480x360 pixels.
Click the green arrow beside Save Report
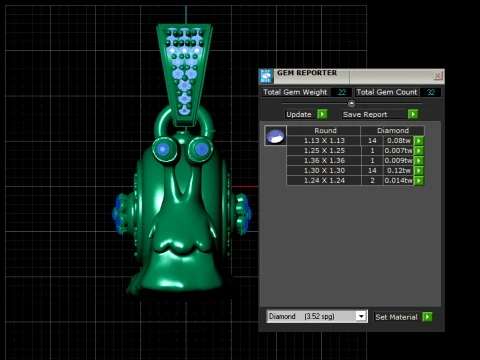[x=413, y=114]
